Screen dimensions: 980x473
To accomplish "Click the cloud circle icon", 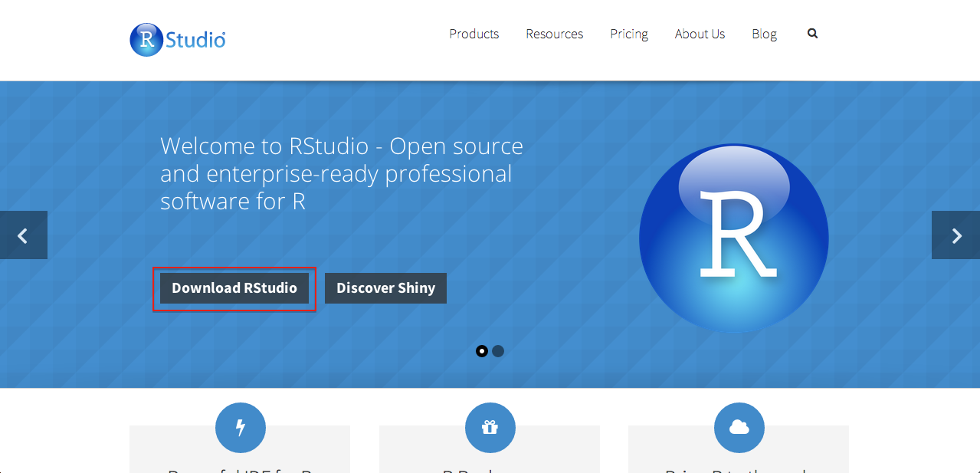I will point(739,428).
